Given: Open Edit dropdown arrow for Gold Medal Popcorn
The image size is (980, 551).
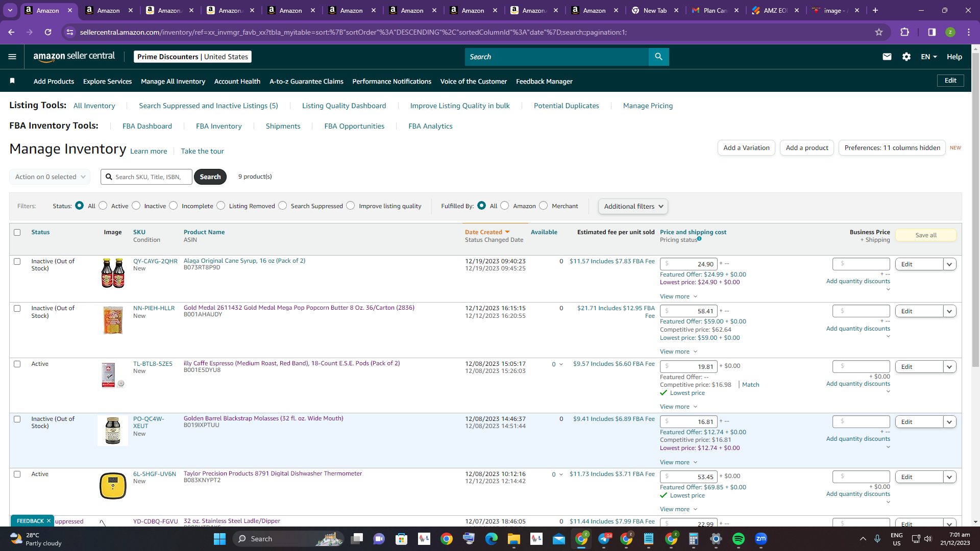Looking at the screenshot, I should click(x=949, y=311).
